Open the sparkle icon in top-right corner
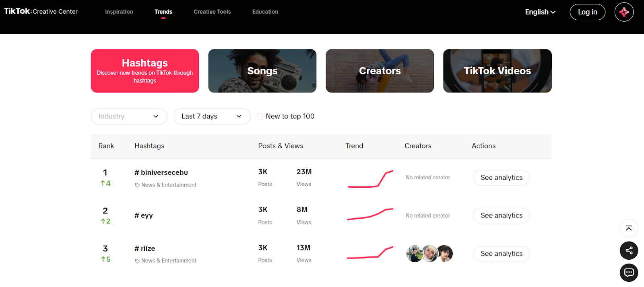The width and height of the screenshot is (644, 287). [x=624, y=12]
